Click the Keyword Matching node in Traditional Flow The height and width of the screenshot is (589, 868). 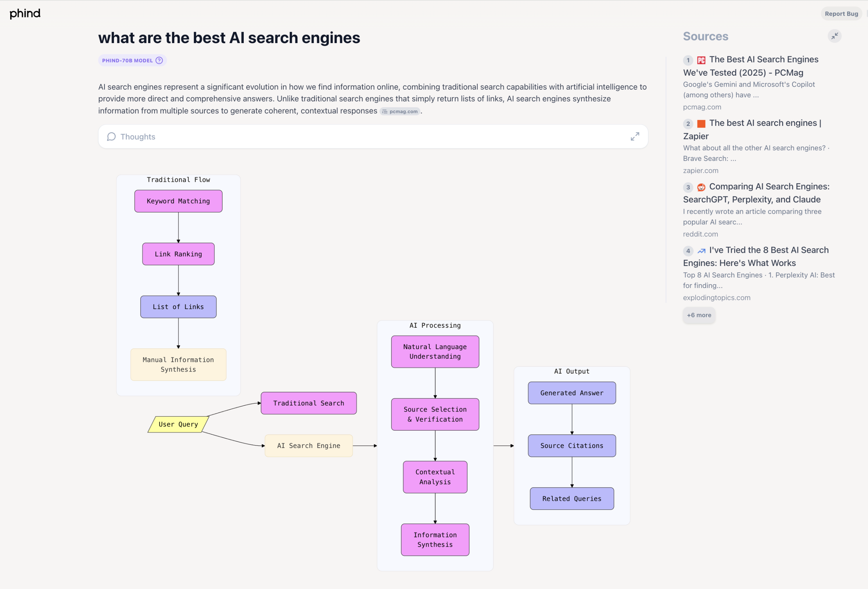pos(178,201)
